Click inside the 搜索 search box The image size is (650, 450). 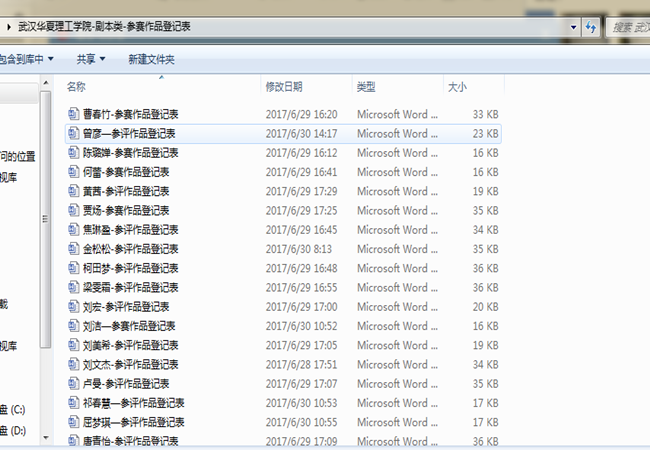click(x=629, y=28)
